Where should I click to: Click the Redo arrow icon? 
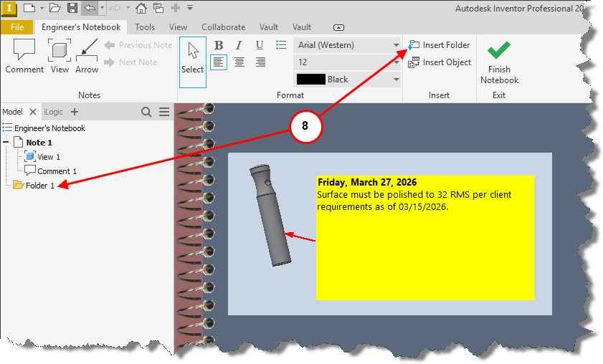pos(115,8)
